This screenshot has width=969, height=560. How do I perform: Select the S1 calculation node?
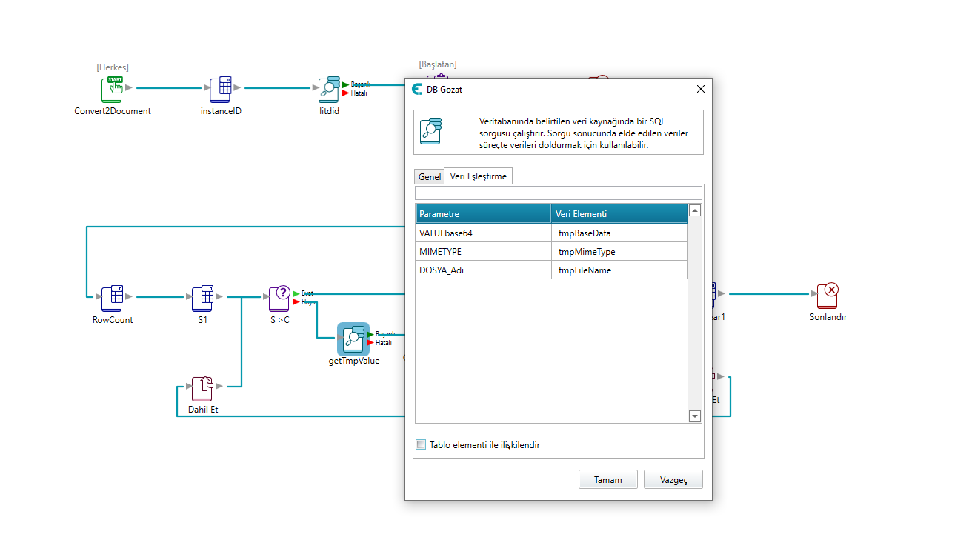[202, 297]
